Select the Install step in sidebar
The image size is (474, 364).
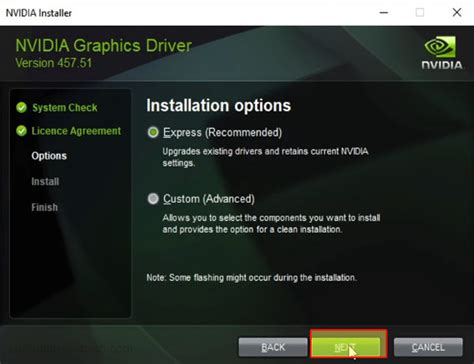pyautogui.click(x=45, y=182)
